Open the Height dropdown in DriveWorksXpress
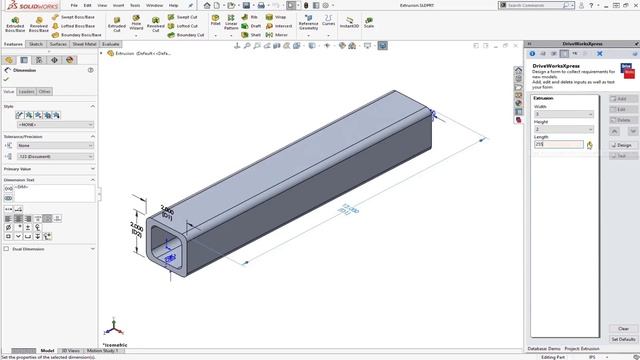Image resolution: width=640 pixels, height=360 pixels. pyautogui.click(x=564, y=129)
